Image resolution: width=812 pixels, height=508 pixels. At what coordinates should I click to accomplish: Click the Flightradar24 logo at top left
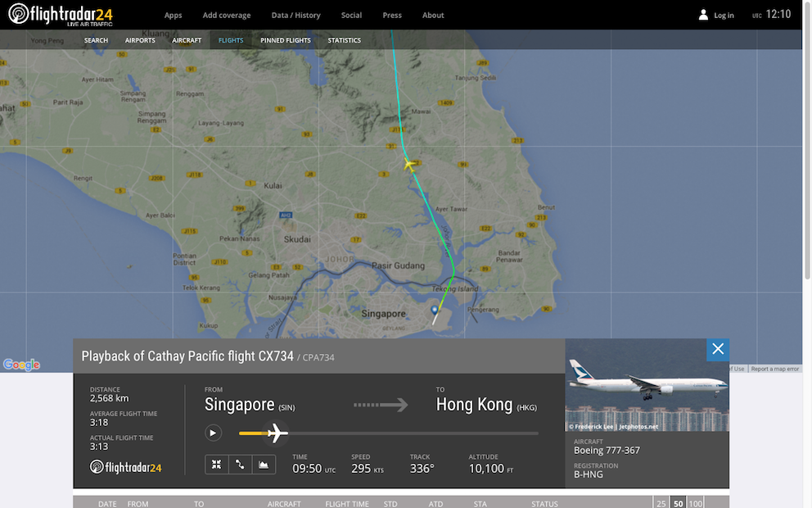pyautogui.click(x=61, y=15)
